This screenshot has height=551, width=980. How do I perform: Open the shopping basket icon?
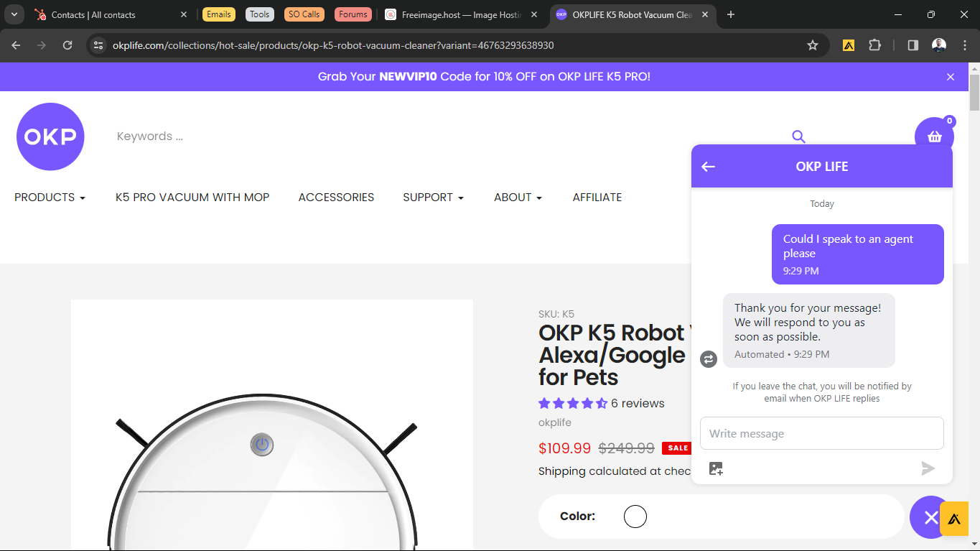(x=934, y=136)
